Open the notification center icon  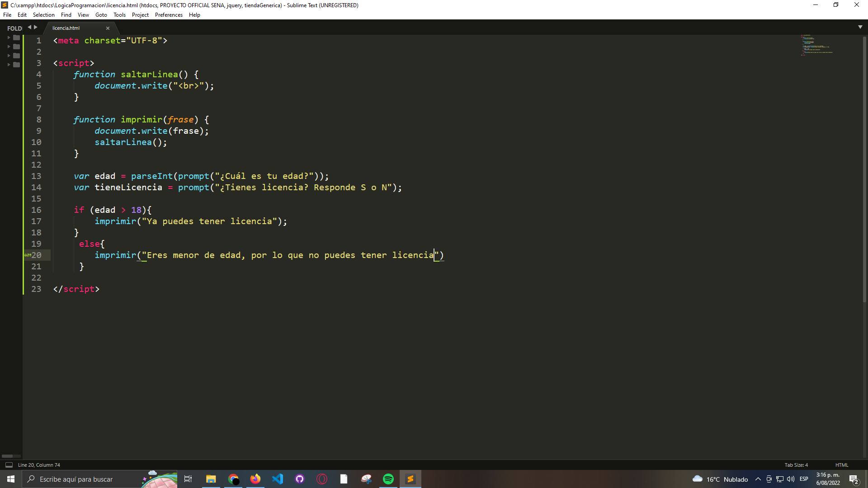(854, 479)
